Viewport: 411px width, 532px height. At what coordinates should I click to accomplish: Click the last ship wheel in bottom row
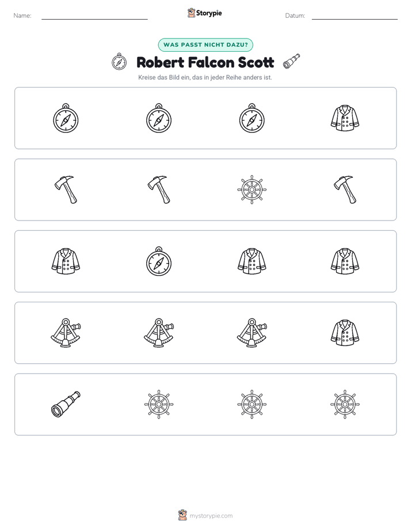point(345,404)
